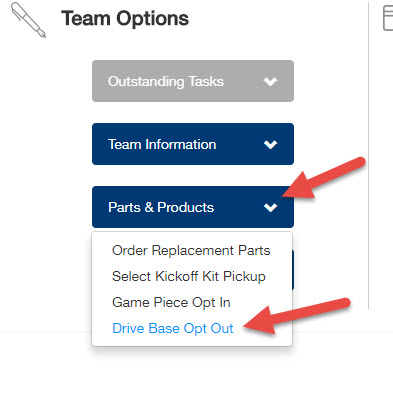Click the Outstanding Tasks label text
Viewport: 393px width, 402px height.
point(166,81)
